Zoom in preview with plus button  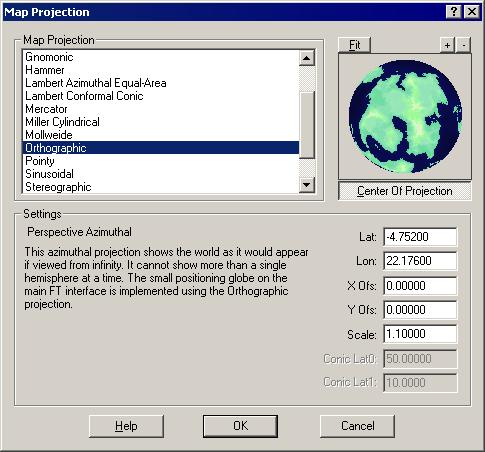point(447,45)
